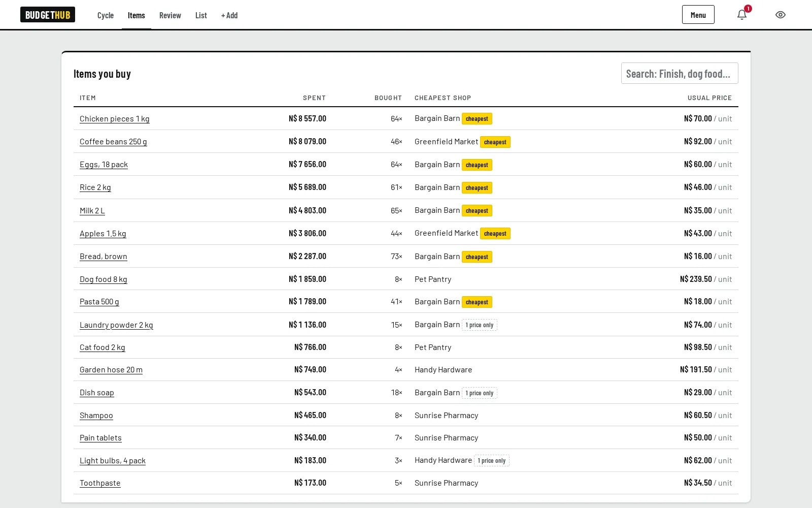Click '1 price only' badge for Light bulbs

(492, 461)
